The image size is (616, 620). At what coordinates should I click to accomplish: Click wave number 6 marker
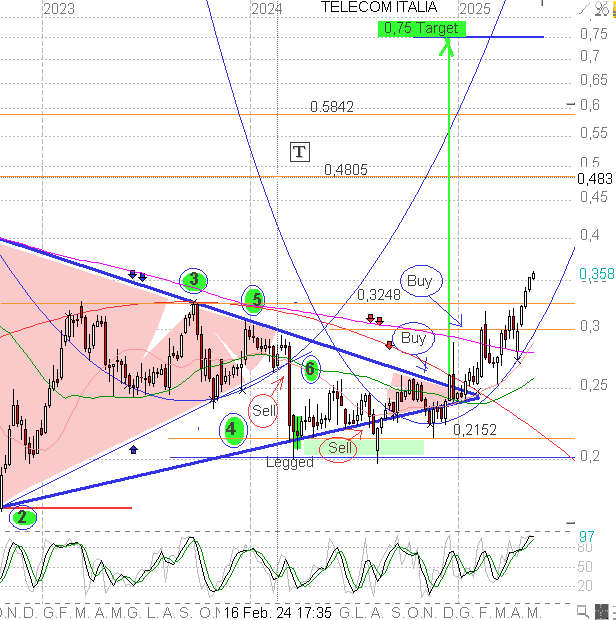coord(310,369)
